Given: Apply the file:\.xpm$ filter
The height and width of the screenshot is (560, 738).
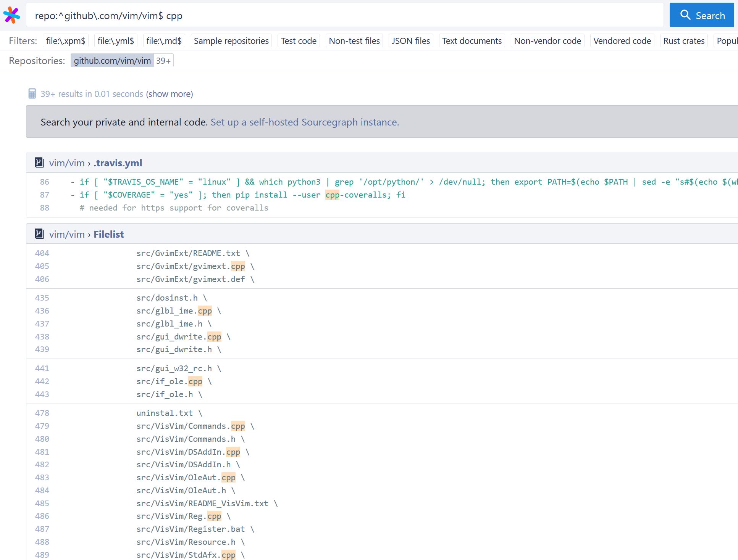Looking at the screenshot, I should (66, 41).
